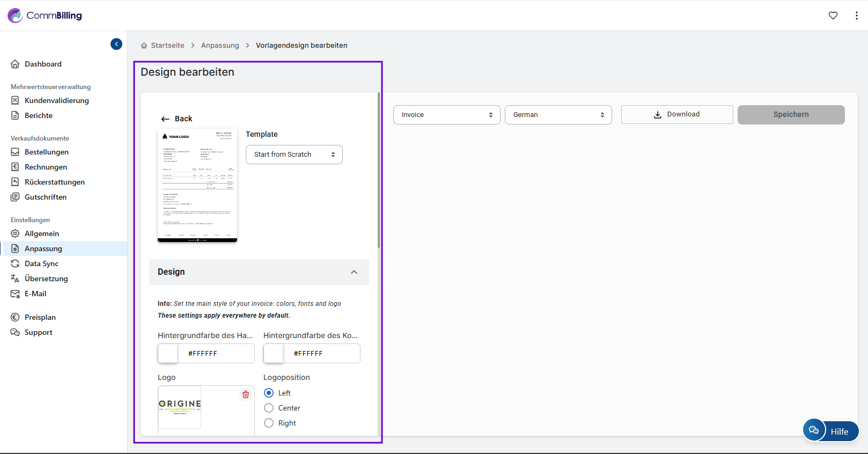Click the home icon in breadcrumb
This screenshot has width=868, height=454.
(x=144, y=46)
